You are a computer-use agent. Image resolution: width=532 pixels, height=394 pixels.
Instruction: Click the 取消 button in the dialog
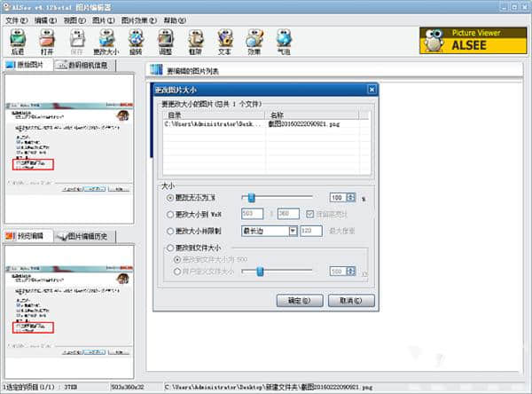(351, 301)
